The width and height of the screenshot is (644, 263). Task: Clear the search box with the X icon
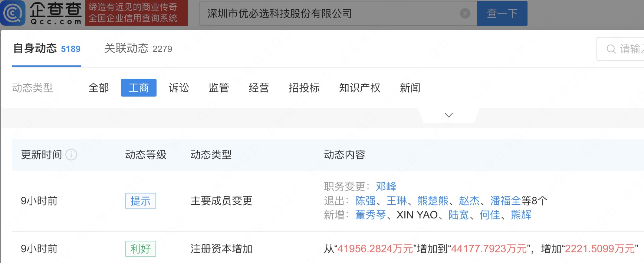click(465, 14)
